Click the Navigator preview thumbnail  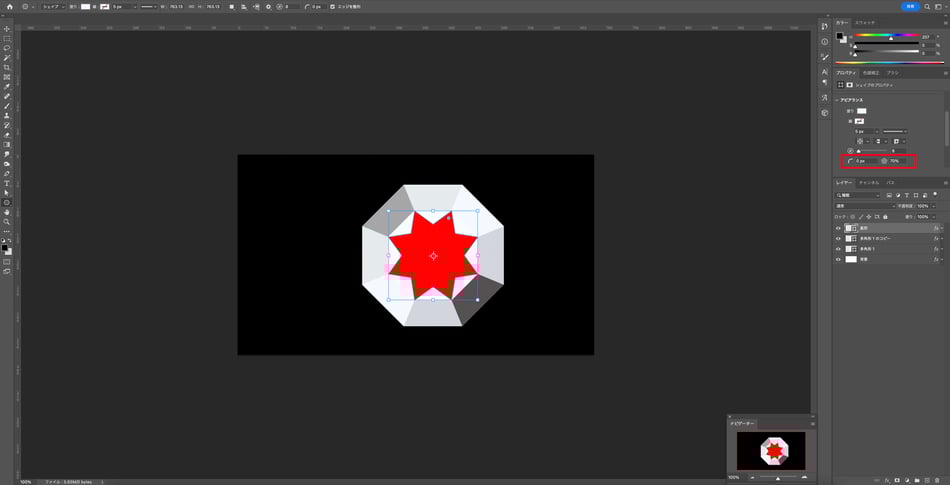pyautogui.click(x=771, y=451)
